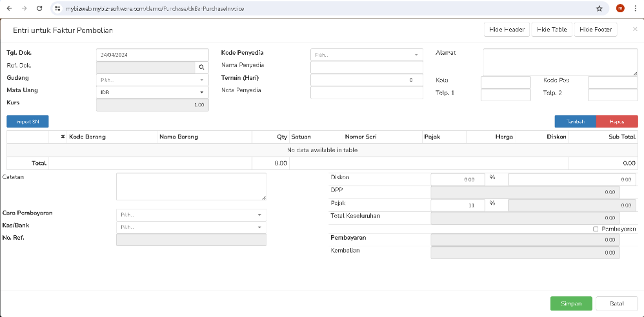Open the Gudang dropdown
The width and height of the screenshot is (644, 317).
[x=152, y=80]
